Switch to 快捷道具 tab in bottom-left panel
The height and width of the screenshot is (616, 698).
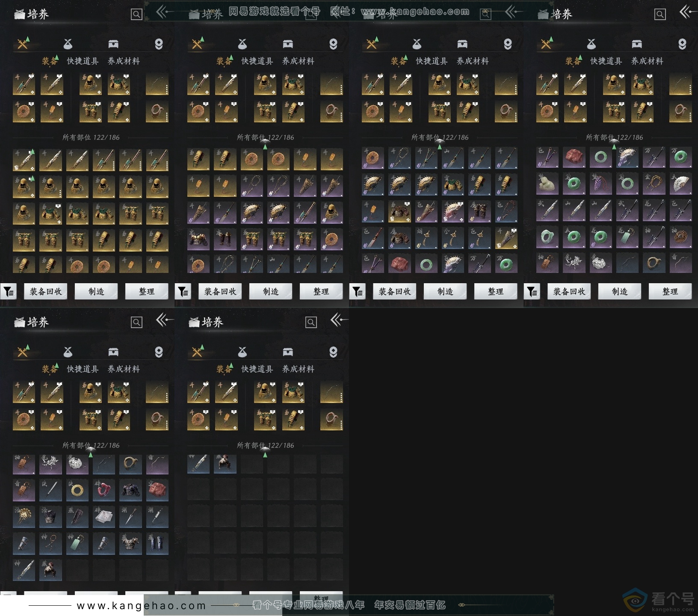(x=83, y=369)
